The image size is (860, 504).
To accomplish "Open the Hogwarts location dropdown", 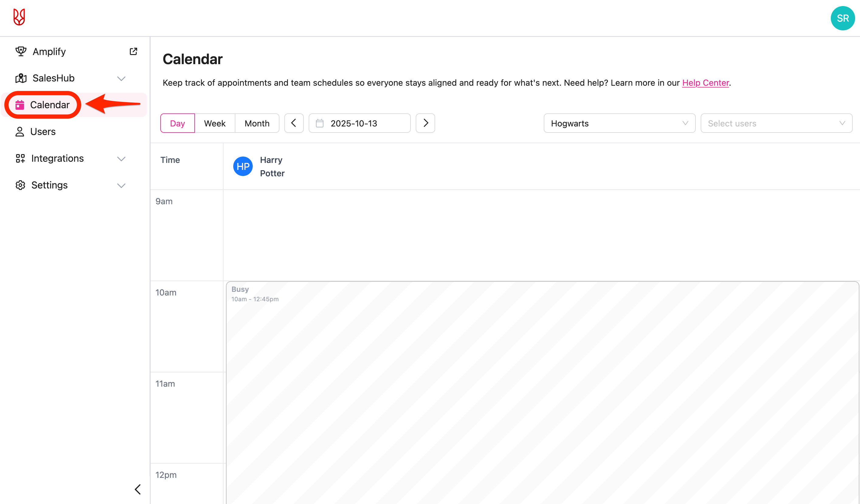I will tap(619, 123).
